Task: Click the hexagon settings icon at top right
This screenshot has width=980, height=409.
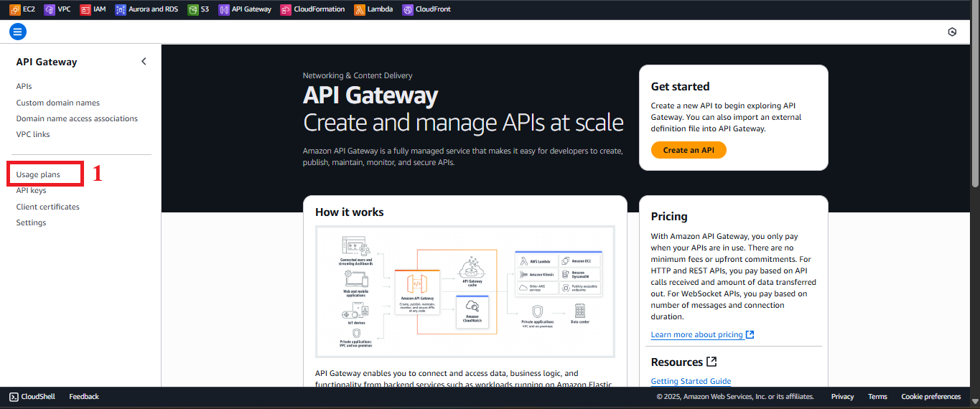Action: point(952,32)
